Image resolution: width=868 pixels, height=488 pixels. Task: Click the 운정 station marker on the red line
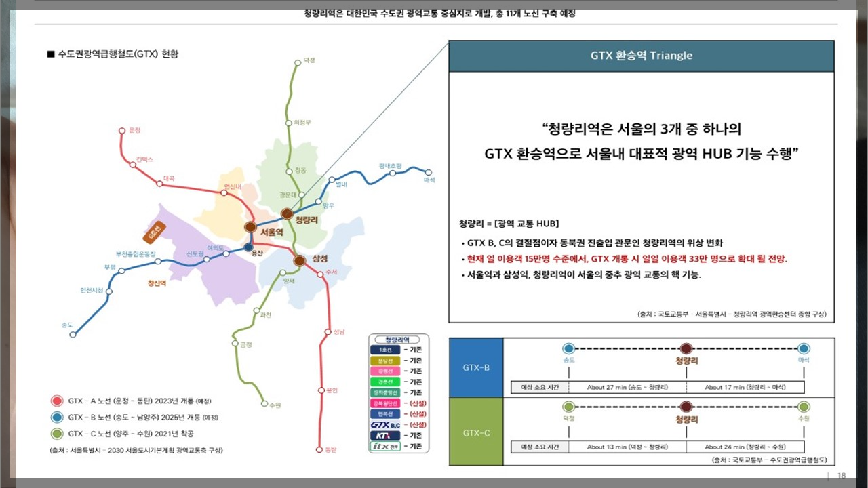tap(122, 130)
